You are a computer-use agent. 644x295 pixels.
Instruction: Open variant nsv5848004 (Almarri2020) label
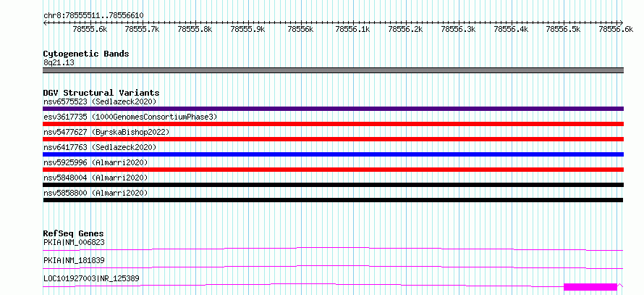point(96,178)
